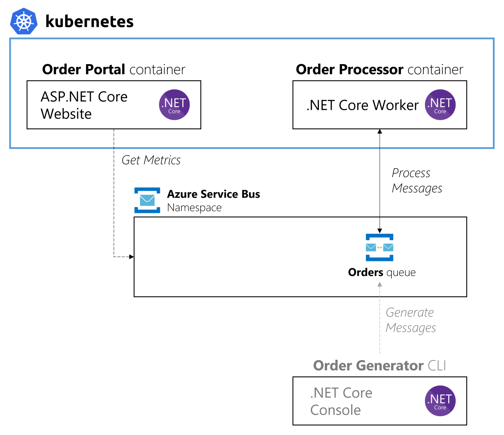Click the 'Get Metrics' arrow label
The width and height of the screenshot is (504, 435).
click(151, 160)
